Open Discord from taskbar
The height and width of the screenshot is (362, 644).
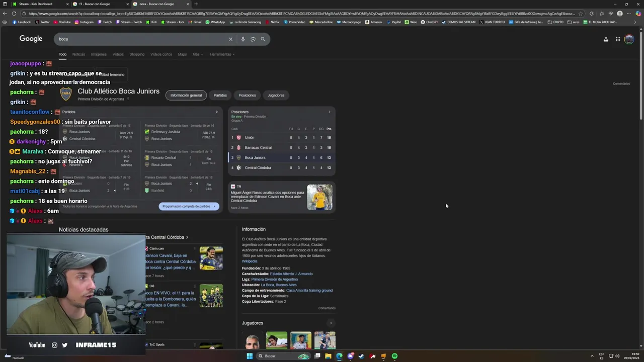tap(350, 356)
